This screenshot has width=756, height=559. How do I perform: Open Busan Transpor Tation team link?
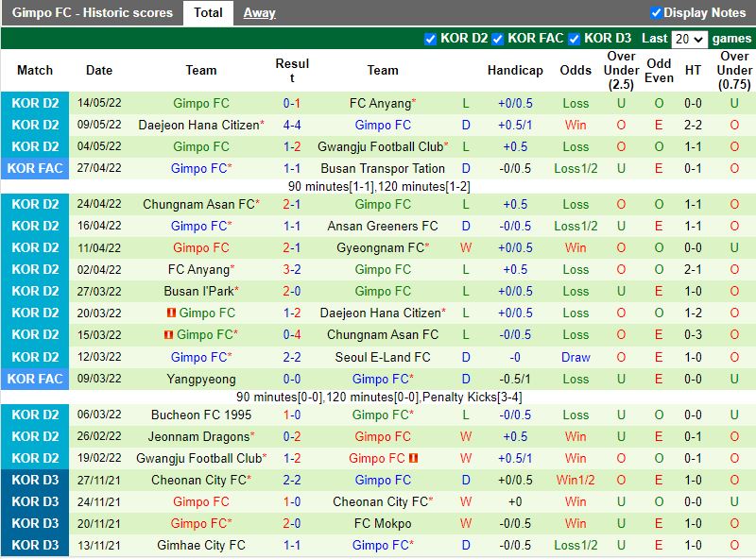pos(383,169)
